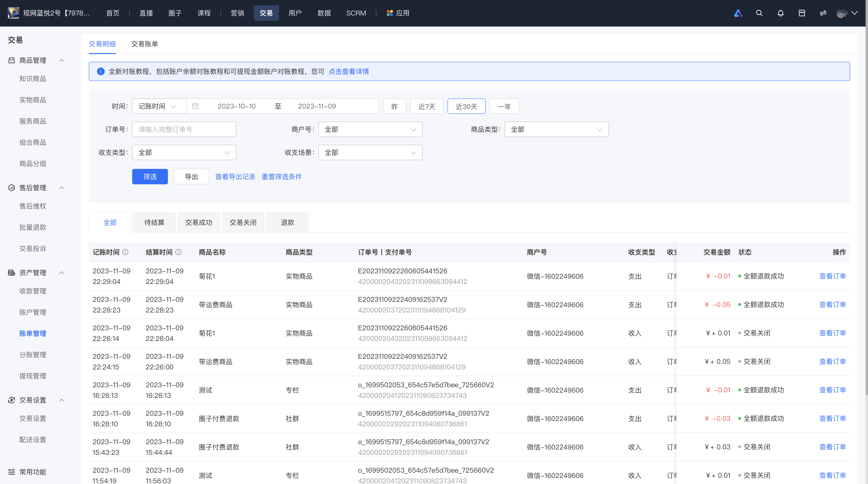Select the 待结算 status tab
Screen dimensions: 868x484
click(154, 222)
